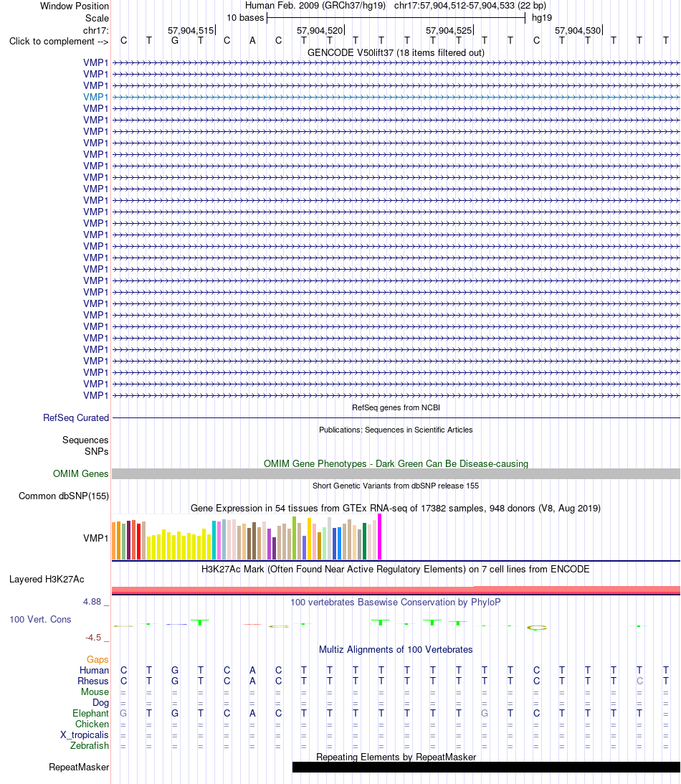Click the Zebrafish species label
Screen dimensions: 681x784
[x=90, y=745]
